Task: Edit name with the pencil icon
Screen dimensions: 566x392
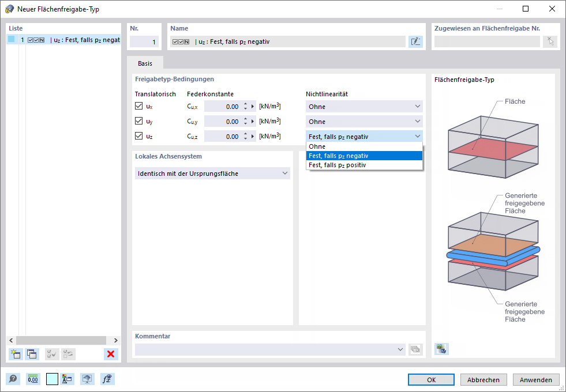Action: coord(415,42)
